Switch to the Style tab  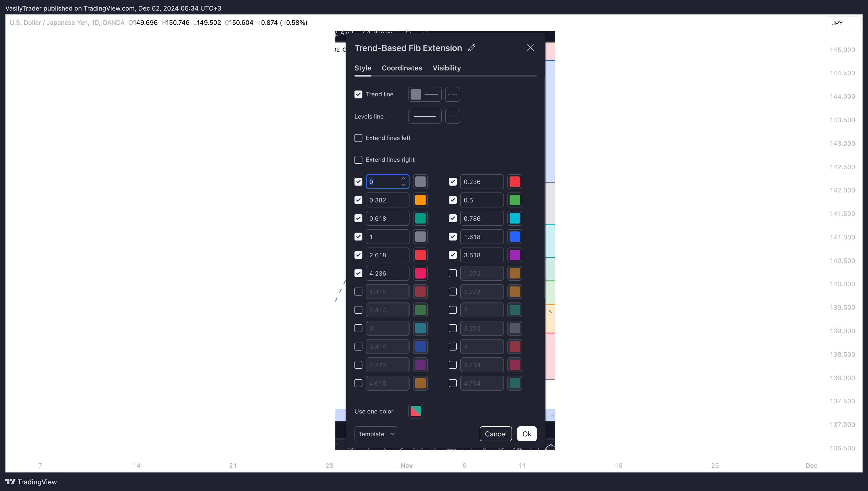point(363,68)
